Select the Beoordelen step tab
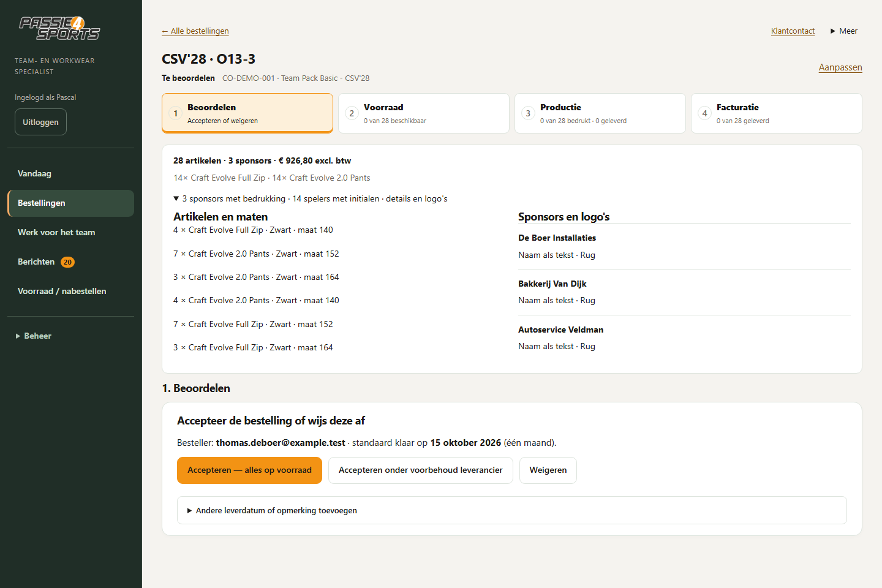The width and height of the screenshot is (882, 588). coord(247,113)
